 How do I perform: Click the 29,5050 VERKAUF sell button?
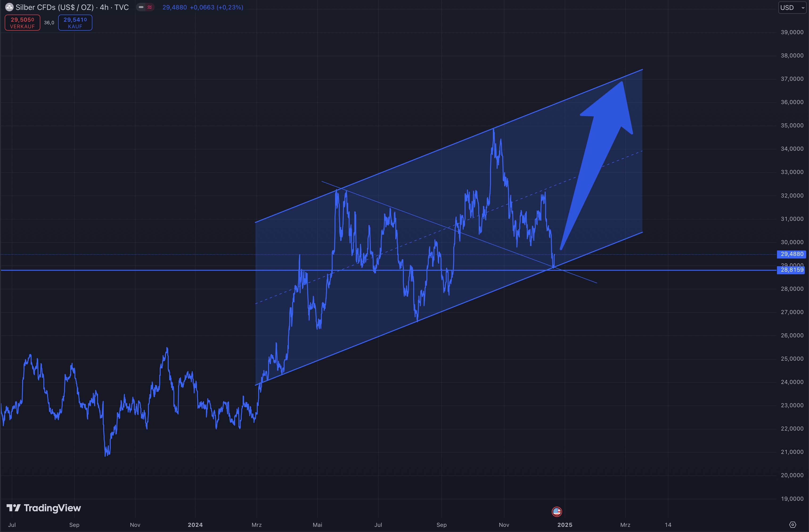tap(22, 23)
